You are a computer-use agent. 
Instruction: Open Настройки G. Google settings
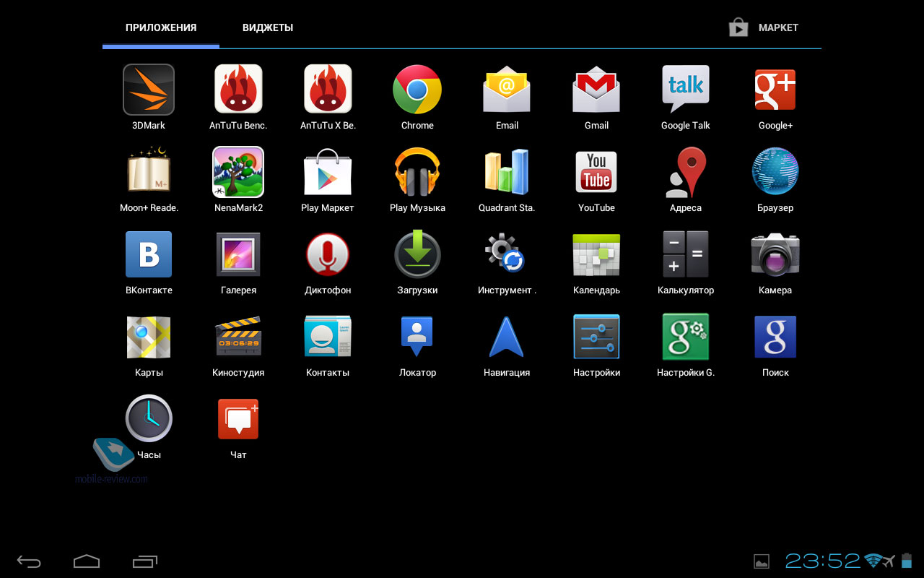click(x=686, y=337)
